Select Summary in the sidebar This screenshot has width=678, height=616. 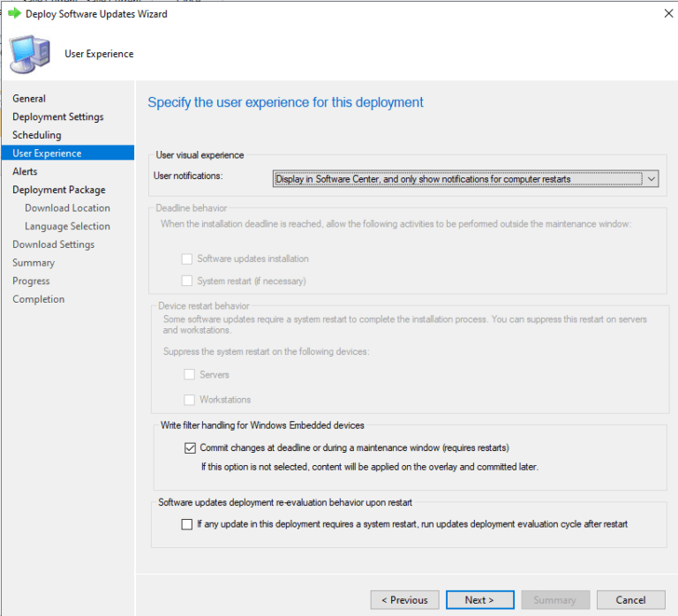(34, 263)
